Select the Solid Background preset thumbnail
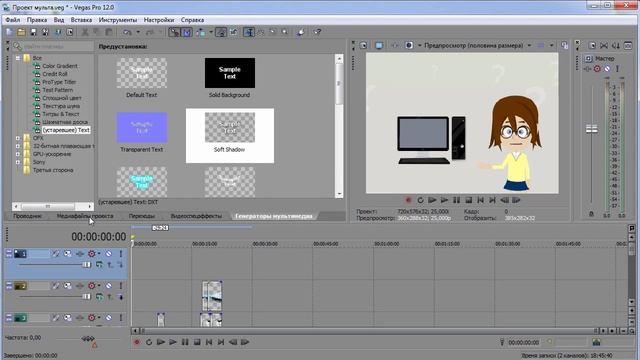640x360 pixels. [230, 73]
